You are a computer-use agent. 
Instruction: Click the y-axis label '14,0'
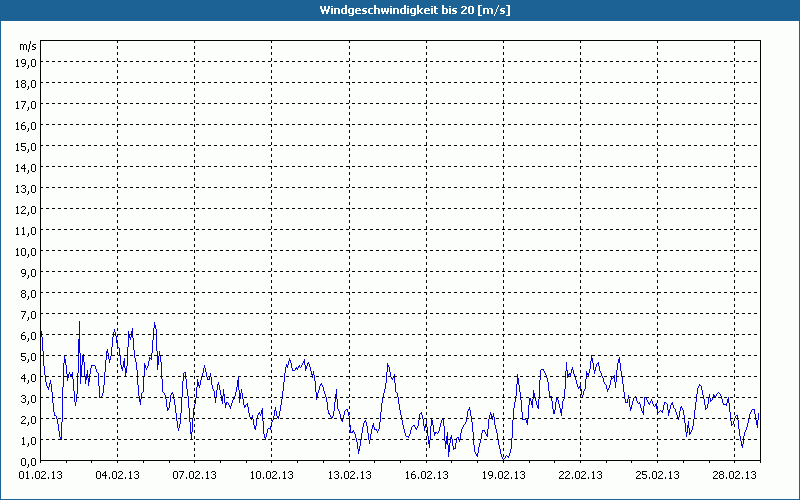(x=28, y=168)
